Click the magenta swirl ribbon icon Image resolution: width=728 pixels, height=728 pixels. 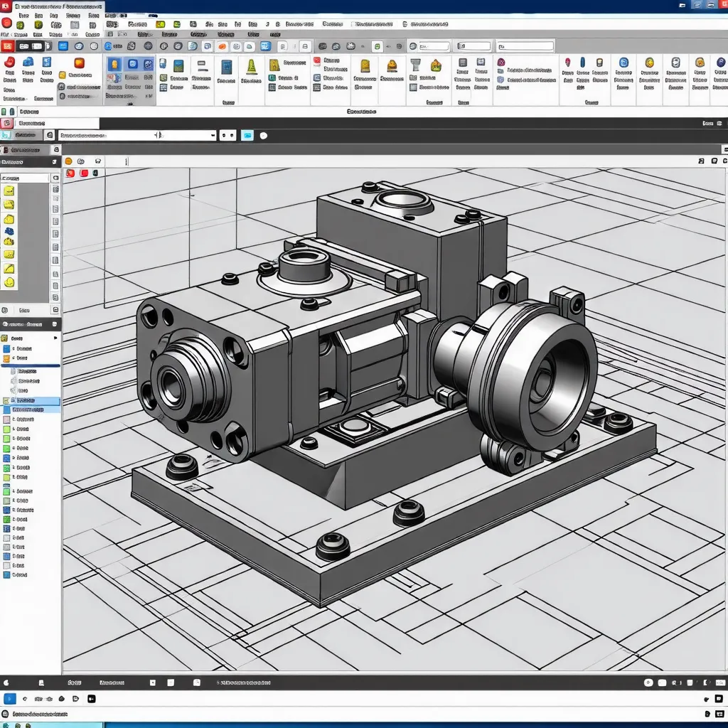point(501,63)
